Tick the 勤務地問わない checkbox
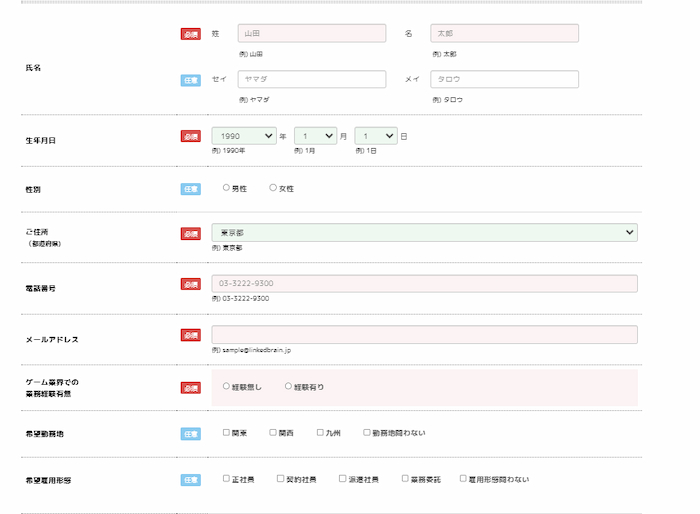The width and height of the screenshot is (700, 514). pyautogui.click(x=367, y=433)
